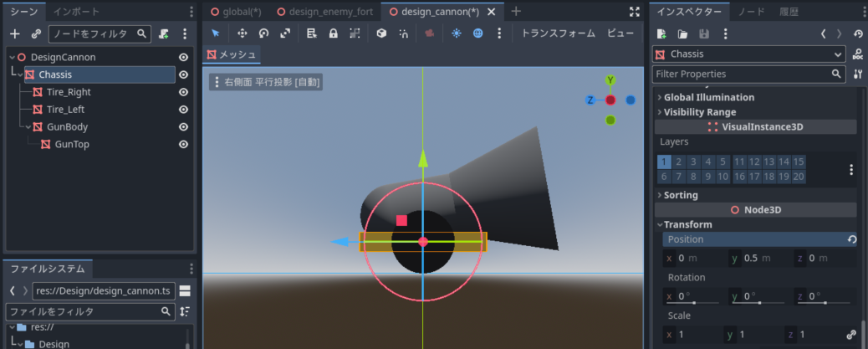This screenshot has width=868, height=349.
Task: Add a new node to scene
Action: pos(15,33)
